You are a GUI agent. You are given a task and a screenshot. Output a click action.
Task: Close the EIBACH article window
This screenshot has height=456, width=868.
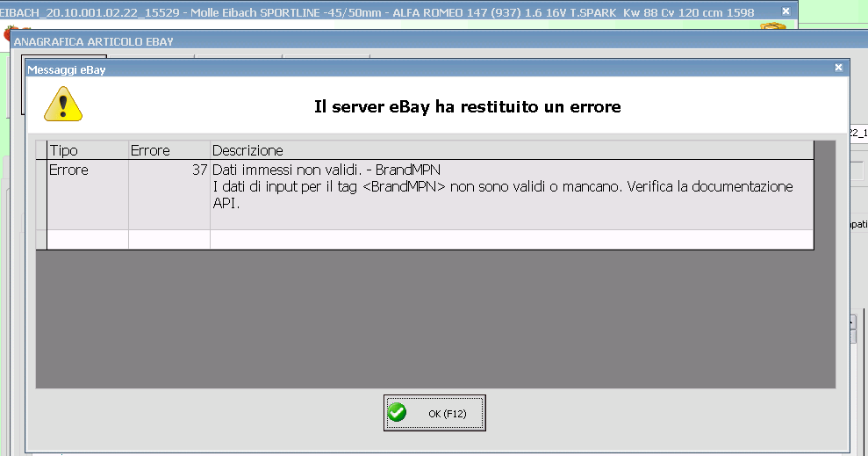[x=786, y=11]
